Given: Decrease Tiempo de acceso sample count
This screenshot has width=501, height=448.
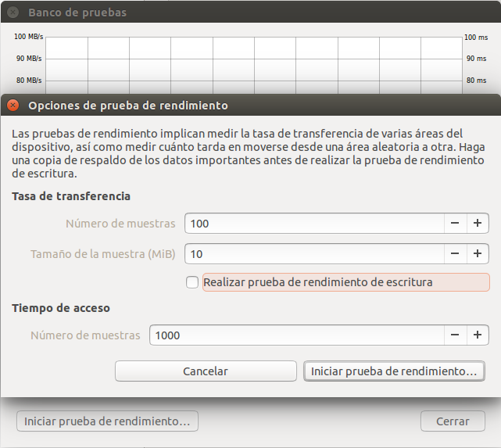Looking at the screenshot, I should click(455, 335).
